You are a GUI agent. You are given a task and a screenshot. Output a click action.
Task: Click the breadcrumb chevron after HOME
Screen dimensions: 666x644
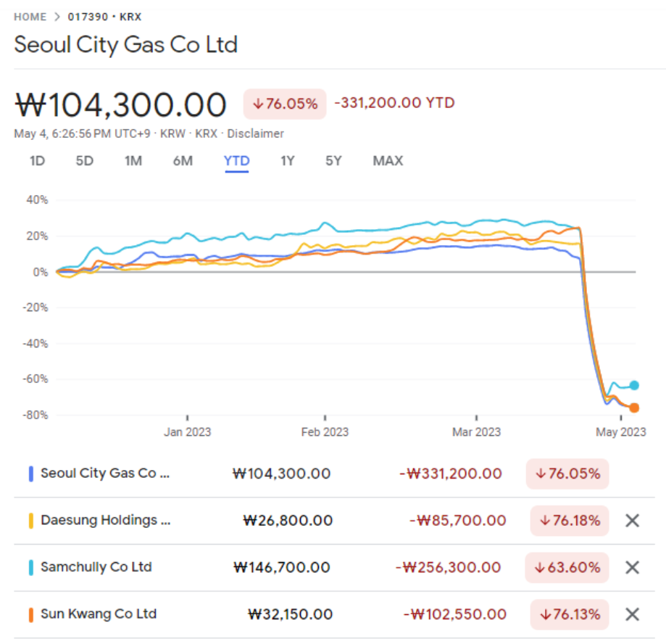point(57,17)
